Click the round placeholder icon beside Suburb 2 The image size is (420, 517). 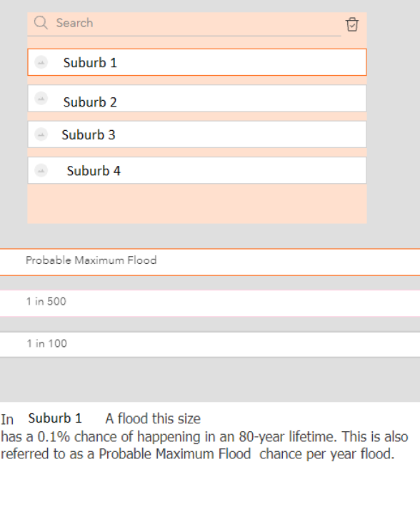(41, 98)
